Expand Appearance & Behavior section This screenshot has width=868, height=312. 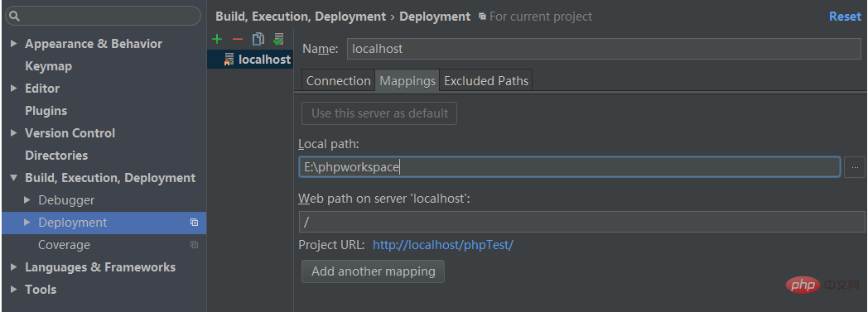(14, 44)
